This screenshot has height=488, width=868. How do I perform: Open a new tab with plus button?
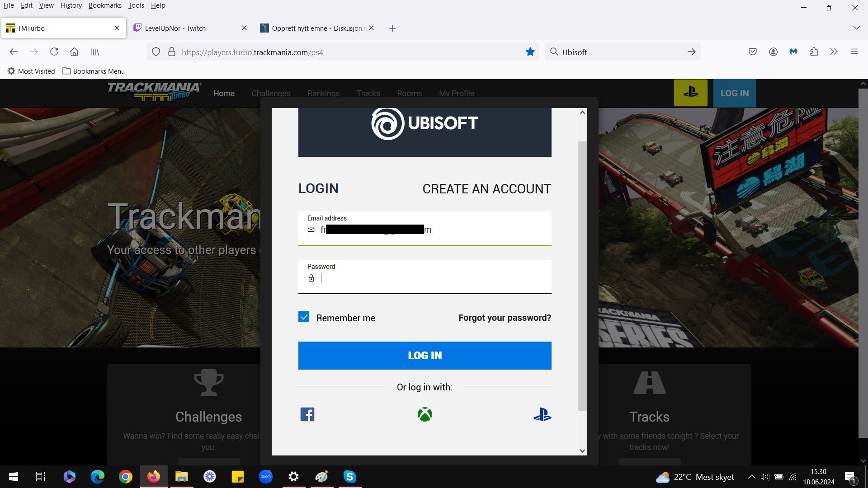point(392,28)
